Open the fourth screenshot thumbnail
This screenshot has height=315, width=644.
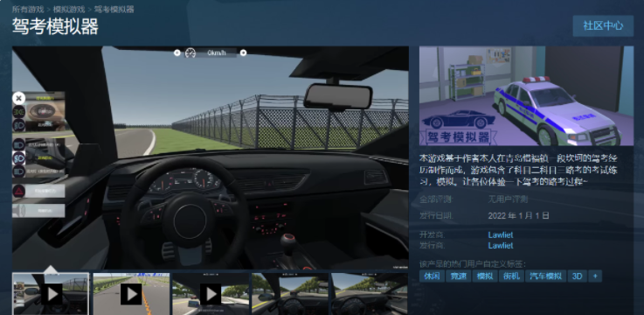[x=290, y=294]
